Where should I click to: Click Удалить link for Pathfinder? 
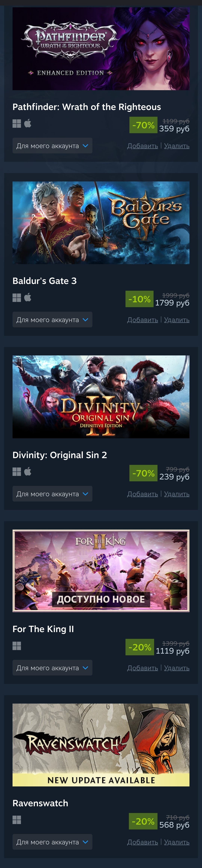click(177, 146)
